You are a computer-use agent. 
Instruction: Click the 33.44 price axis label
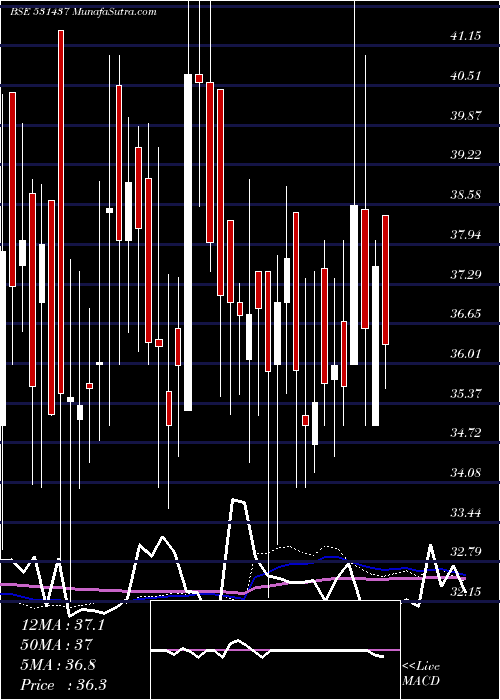point(466,512)
